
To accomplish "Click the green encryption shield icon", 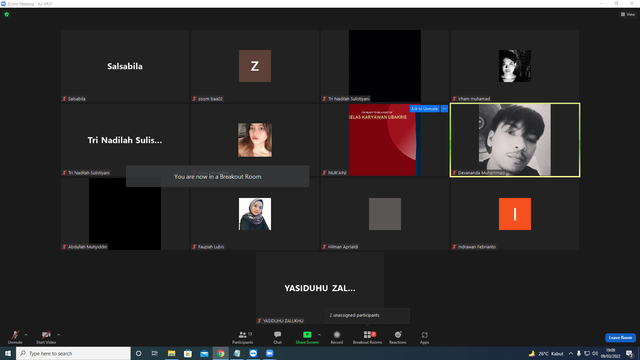I will (7, 14).
